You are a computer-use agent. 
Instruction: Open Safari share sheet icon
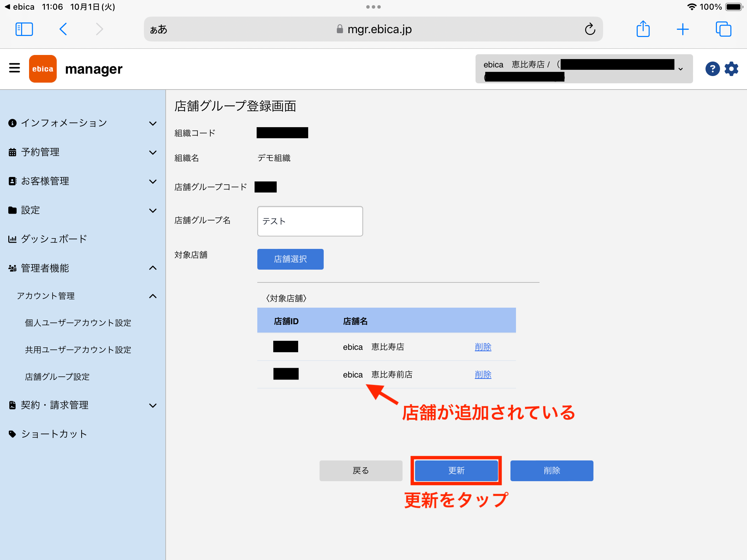(x=643, y=29)
